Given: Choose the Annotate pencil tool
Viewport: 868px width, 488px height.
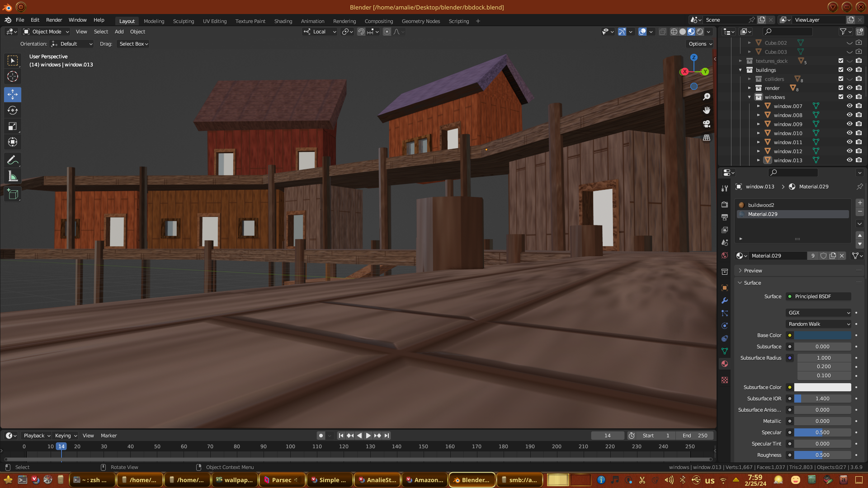Looking at the screenshot, I should [x=13, y=160].
